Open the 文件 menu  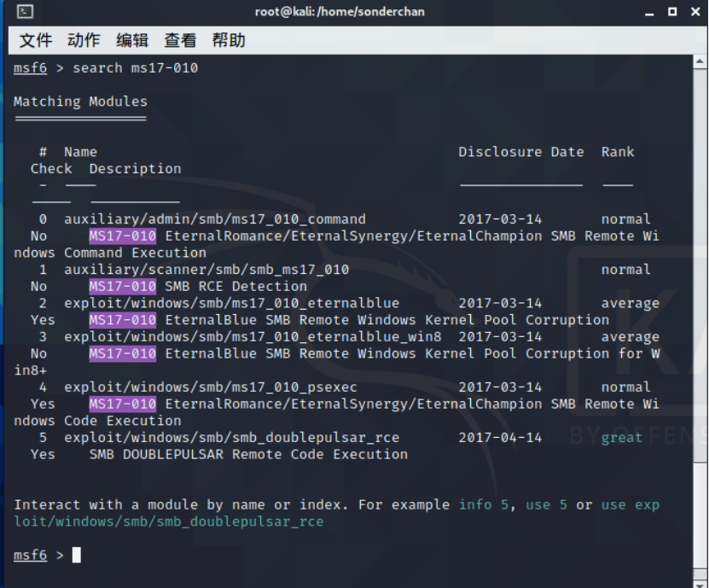tap(36, 40)
